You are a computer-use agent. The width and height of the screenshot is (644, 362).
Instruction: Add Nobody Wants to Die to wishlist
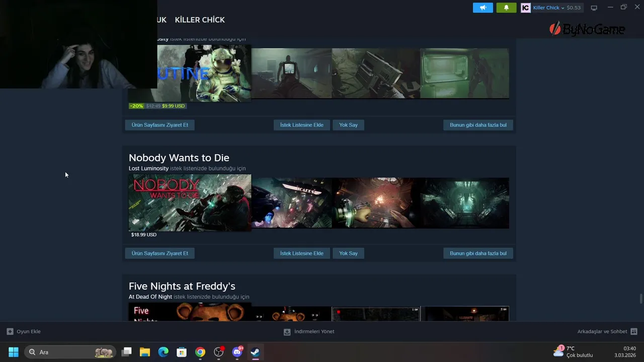pos(301,253)
